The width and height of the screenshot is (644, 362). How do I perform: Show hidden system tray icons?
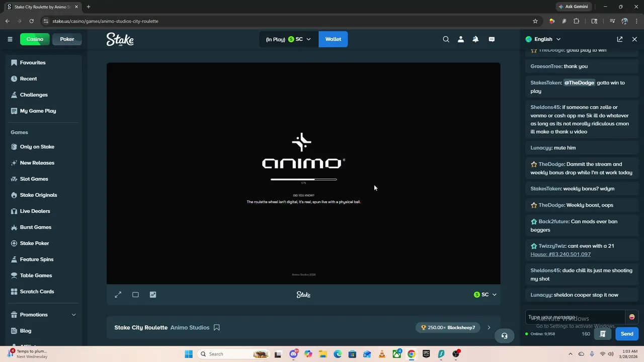pos(570,354)
